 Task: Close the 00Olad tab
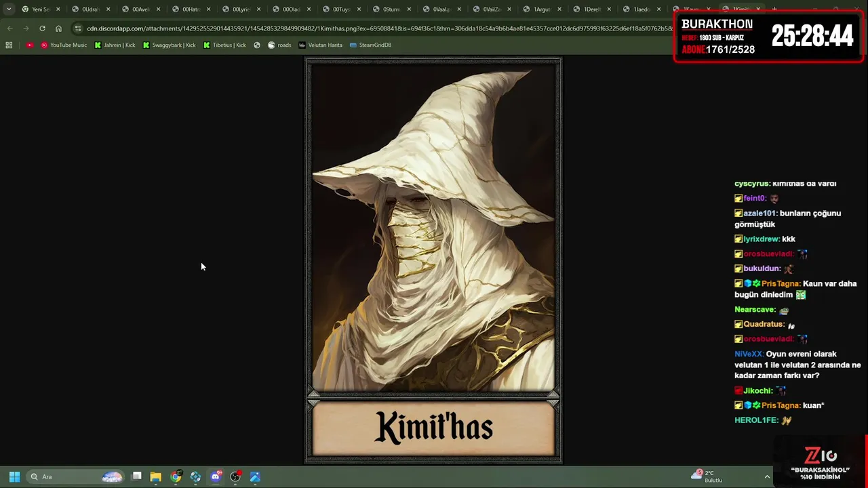click(309, 9)
